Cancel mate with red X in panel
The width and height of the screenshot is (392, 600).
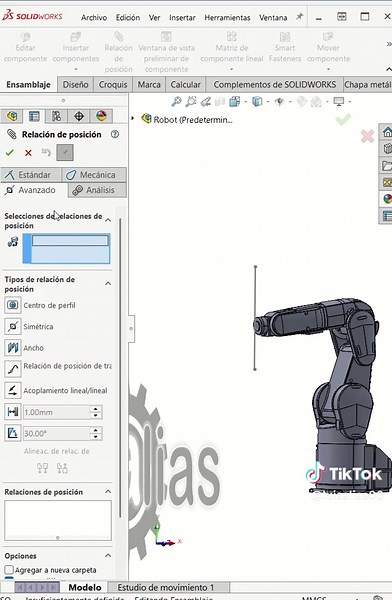[28, 153]
